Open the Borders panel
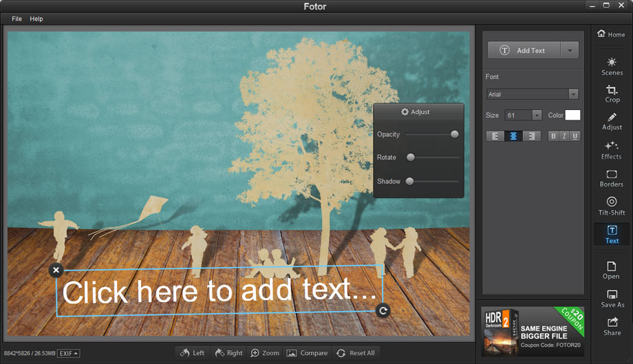The image size is (633, 364). [611, 178]
